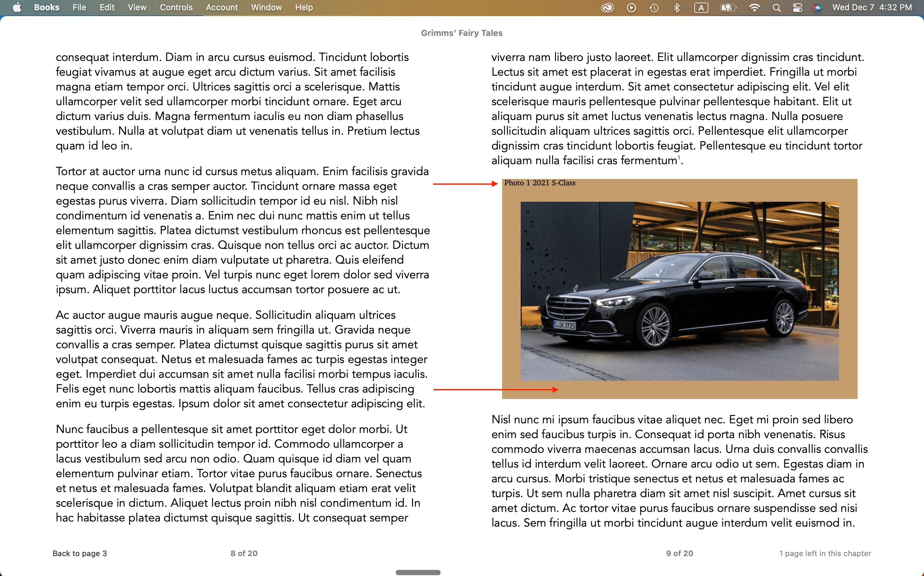Open Control Center toggles icon

[797, 8]
